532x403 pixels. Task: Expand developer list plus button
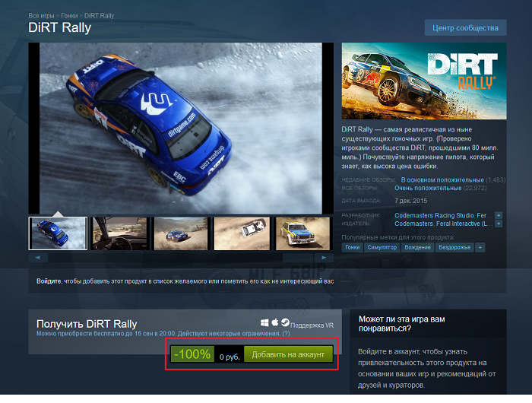coord(499,215)
